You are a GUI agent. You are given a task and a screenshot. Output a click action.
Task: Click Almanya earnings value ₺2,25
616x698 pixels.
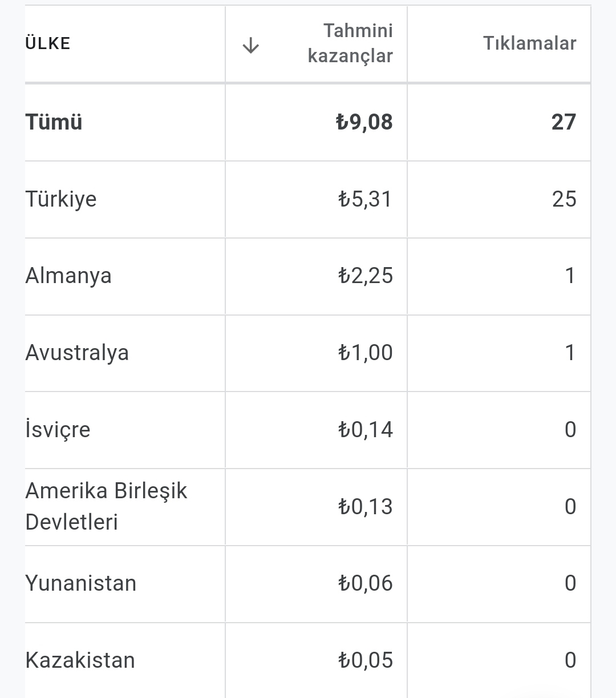point(365,276)
